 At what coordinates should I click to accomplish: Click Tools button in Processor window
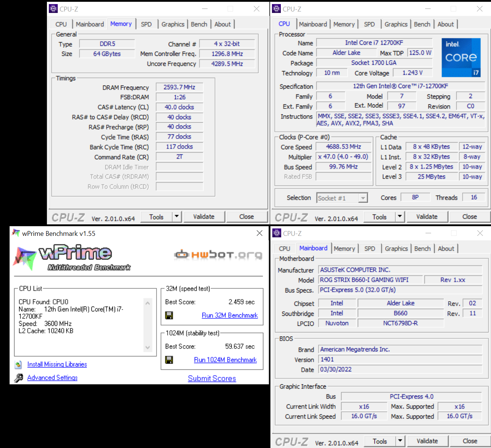tap(380, 217)
